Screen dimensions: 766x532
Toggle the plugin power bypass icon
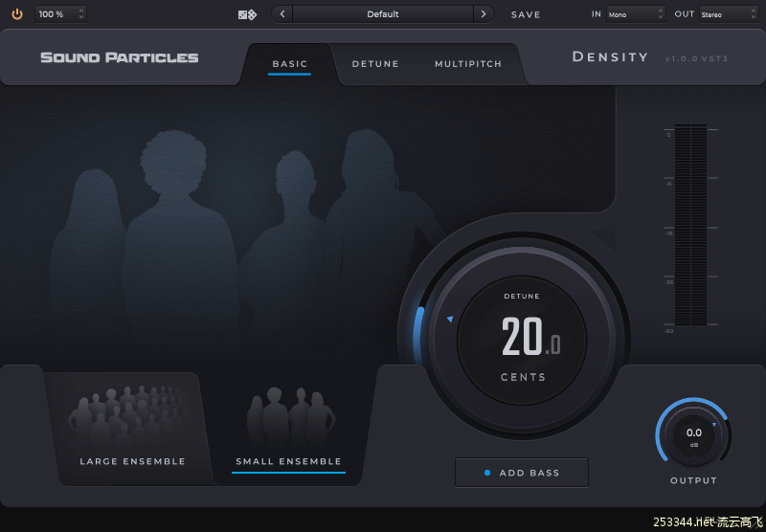[x=17, y=14]
